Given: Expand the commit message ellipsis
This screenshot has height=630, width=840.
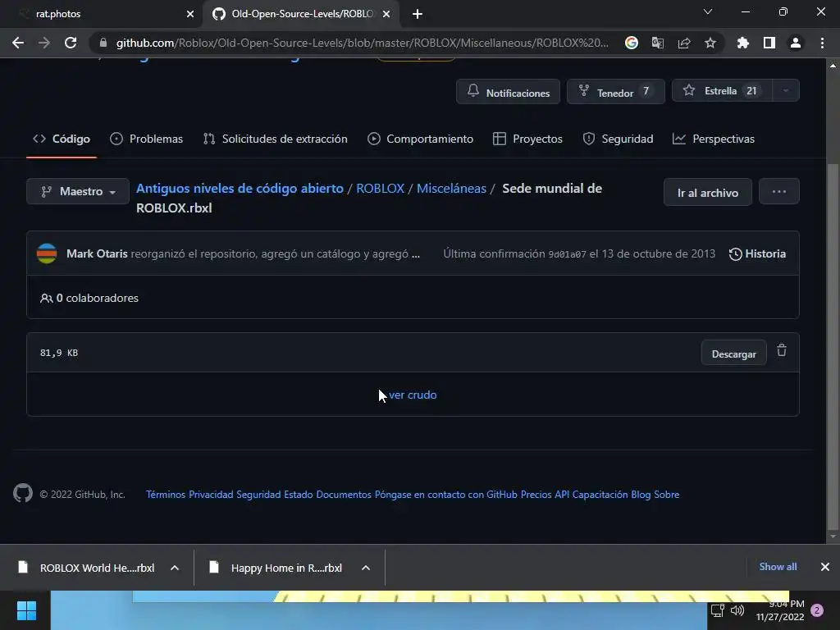Looking at the screenshot, I should tap(416, 254).
